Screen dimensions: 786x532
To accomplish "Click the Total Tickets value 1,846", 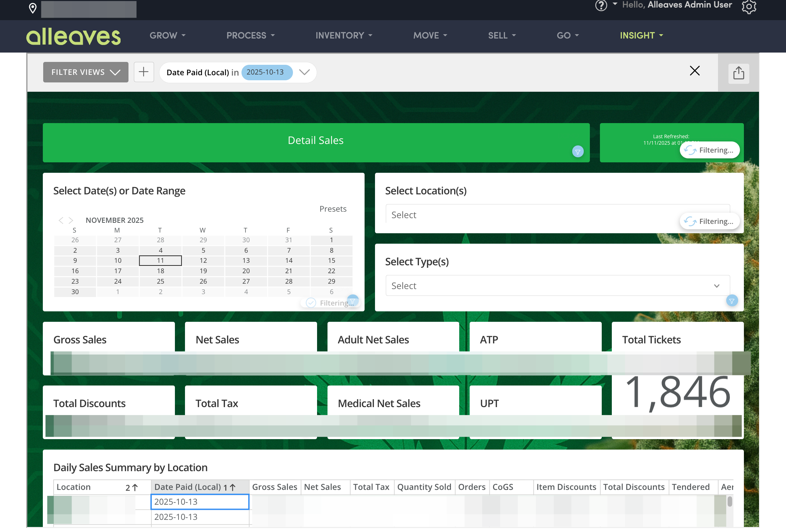I will pyautogui.click(x=678, y=392).
